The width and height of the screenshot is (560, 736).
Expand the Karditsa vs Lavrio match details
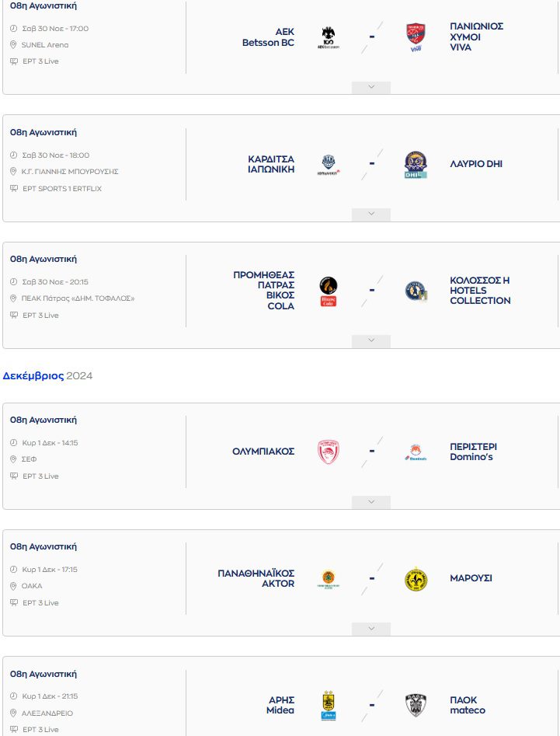coord(371,214)
